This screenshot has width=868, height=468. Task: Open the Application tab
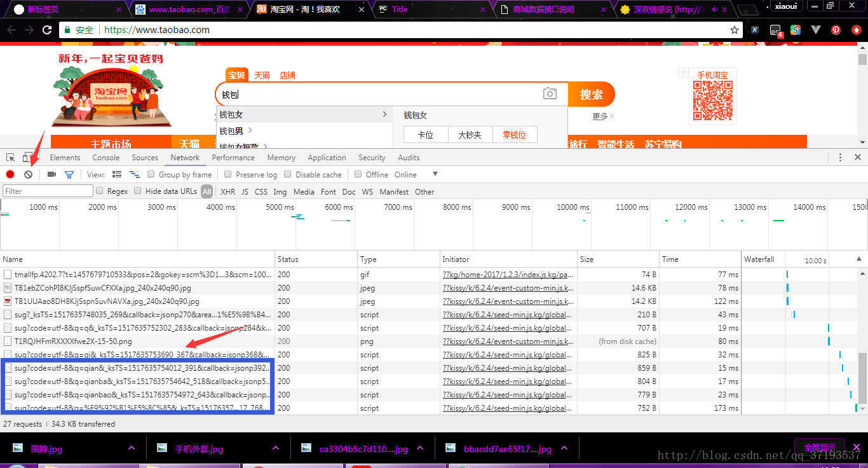327,158
